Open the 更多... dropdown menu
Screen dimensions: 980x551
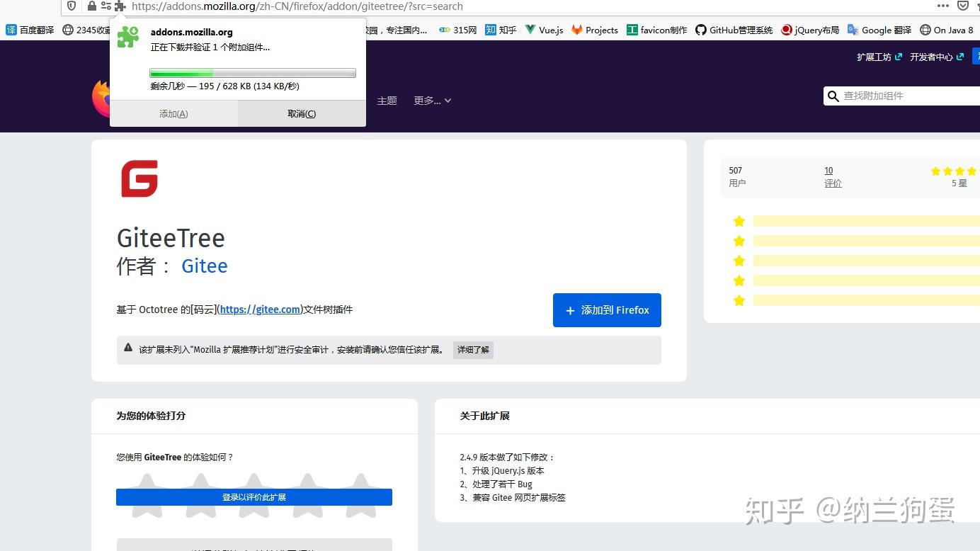tap(432, 100)
